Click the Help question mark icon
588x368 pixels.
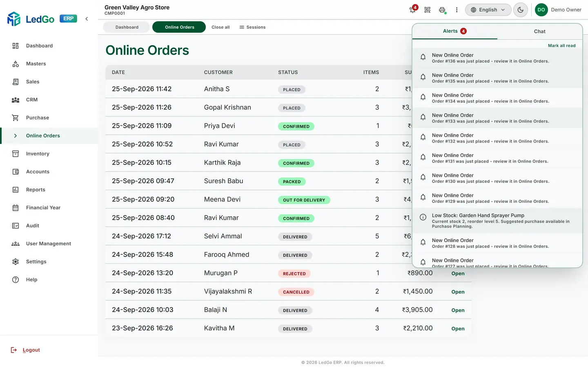pyautogui.click(x=16, y=280)
